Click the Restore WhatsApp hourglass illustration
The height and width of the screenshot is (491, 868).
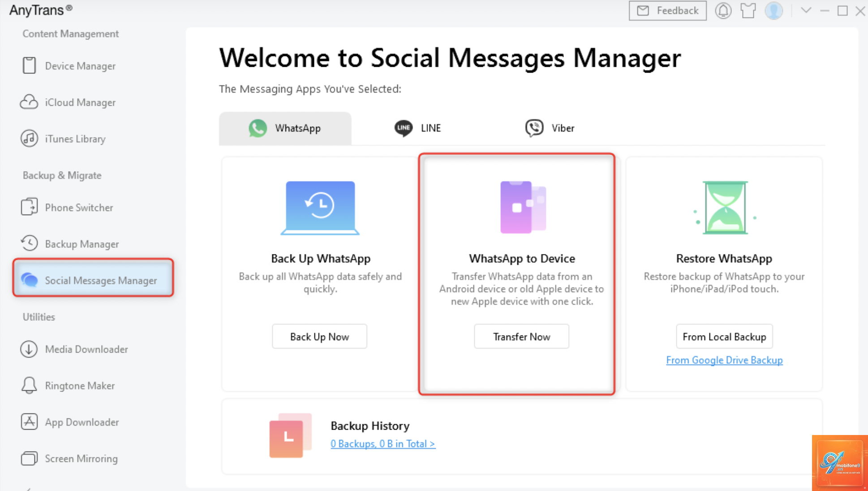click(x=725, y=207)
